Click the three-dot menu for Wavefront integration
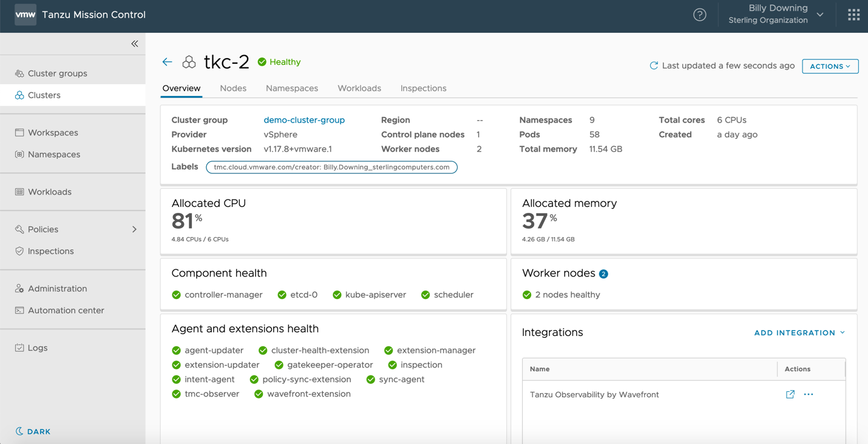This screenshot has height=444, width=868. click(809, 394)
